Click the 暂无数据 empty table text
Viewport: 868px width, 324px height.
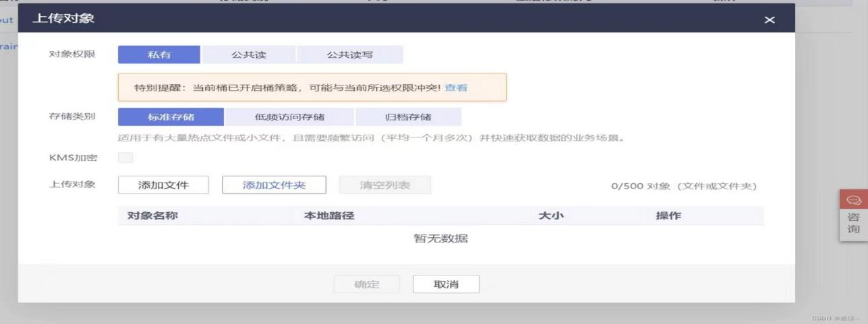pos(440,238)
